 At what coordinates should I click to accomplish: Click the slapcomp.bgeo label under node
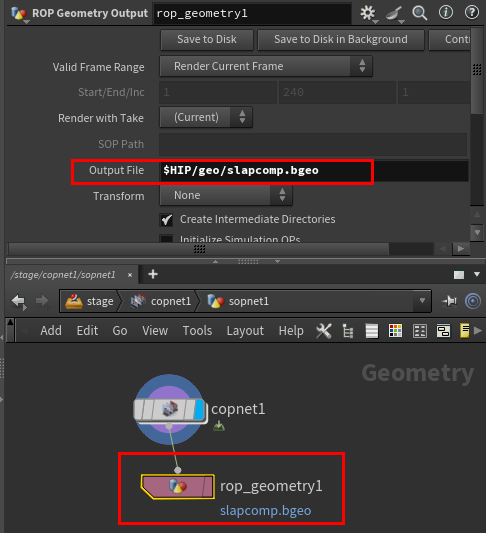tap(265, 511)
